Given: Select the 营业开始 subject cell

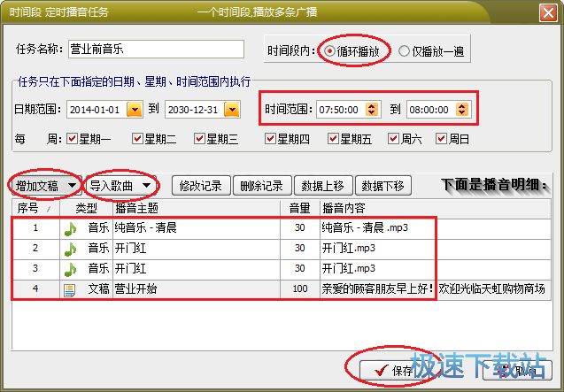Looking at the screenshot, I should (x=197, y=288).
